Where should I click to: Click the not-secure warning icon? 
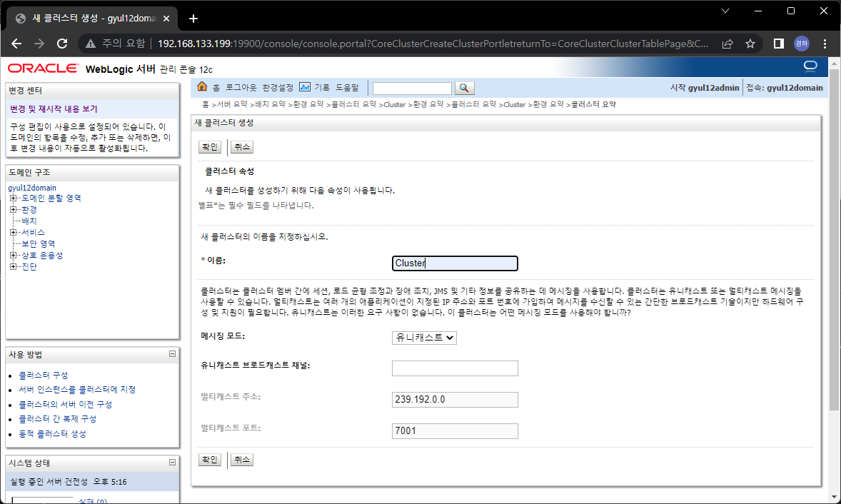coord(91,44)
